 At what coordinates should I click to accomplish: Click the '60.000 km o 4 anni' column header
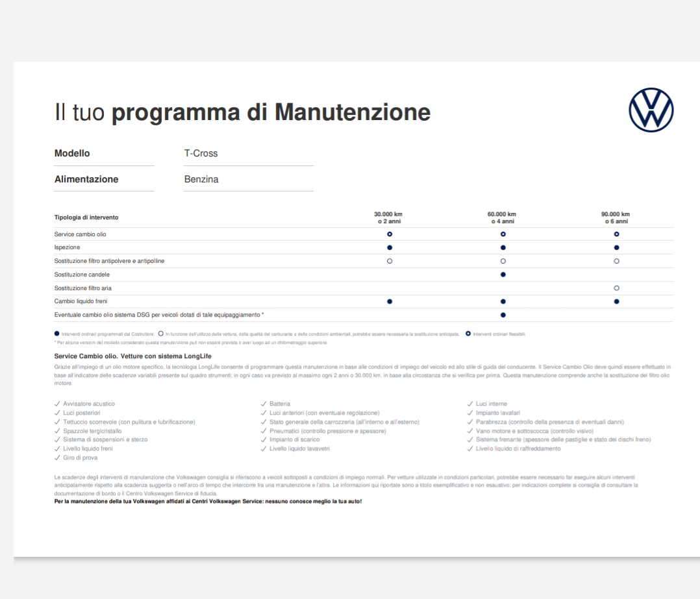pyautogui.click(x=502, y=217)
